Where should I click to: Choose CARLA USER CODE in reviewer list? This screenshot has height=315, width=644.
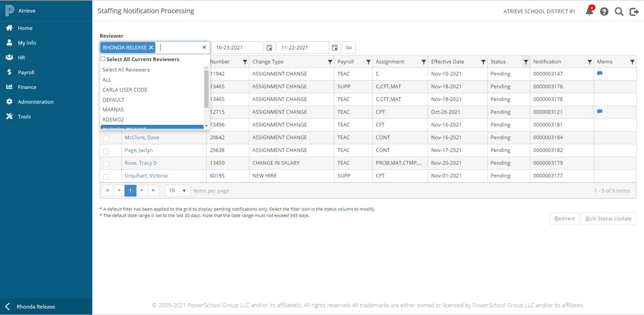pyautogui.click(x=125, y=90)
